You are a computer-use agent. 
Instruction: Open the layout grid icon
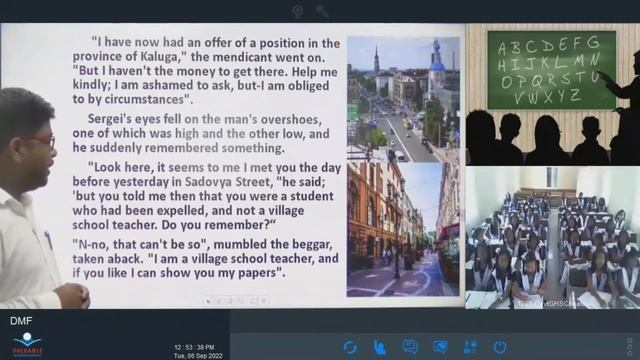(x=470, y=347)
